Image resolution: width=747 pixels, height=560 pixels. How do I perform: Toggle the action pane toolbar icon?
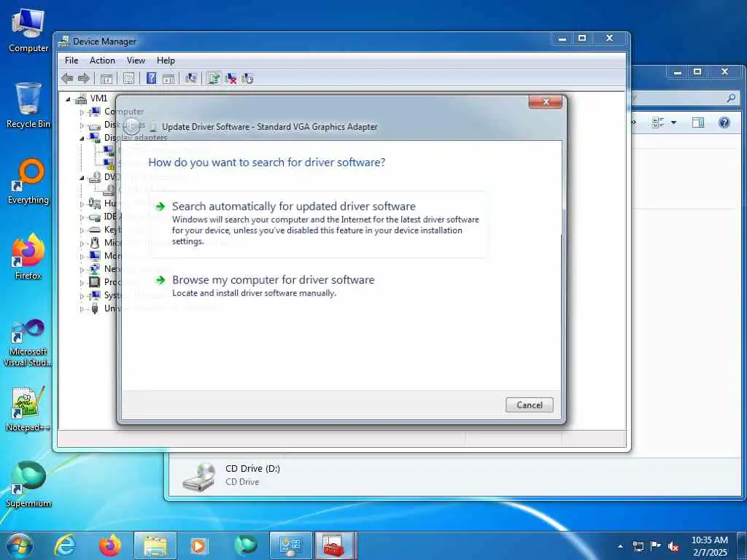pos(169,79)
